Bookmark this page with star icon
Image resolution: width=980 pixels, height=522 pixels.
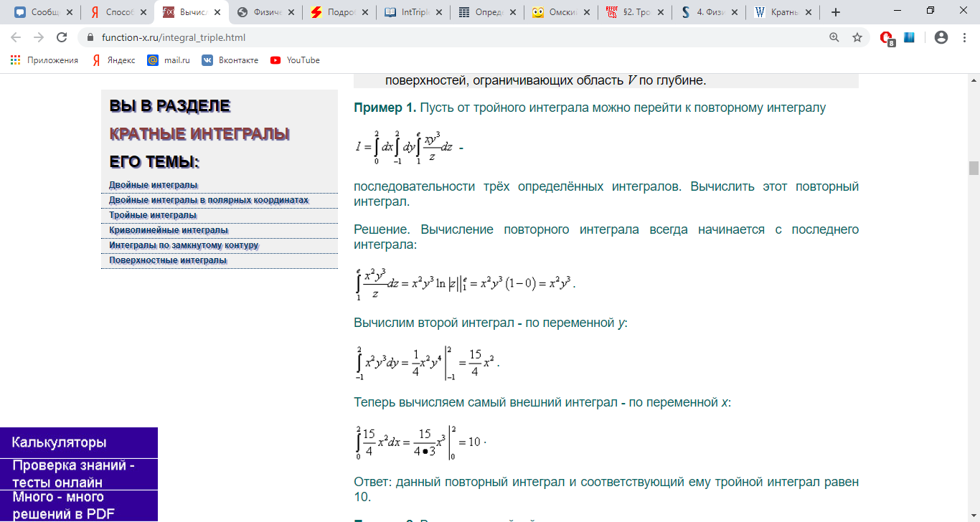pyautogui.click(x=857, y=37)
